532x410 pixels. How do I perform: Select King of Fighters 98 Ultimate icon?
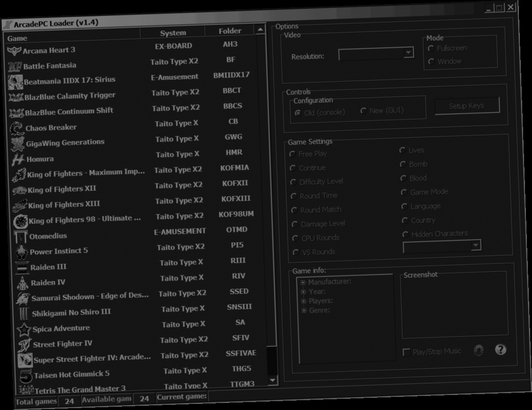21,222
